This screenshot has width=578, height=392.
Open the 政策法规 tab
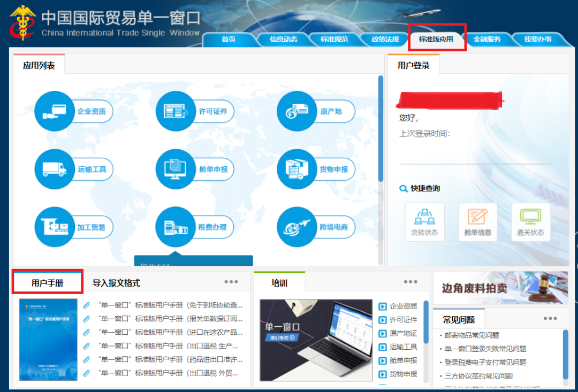385,40
